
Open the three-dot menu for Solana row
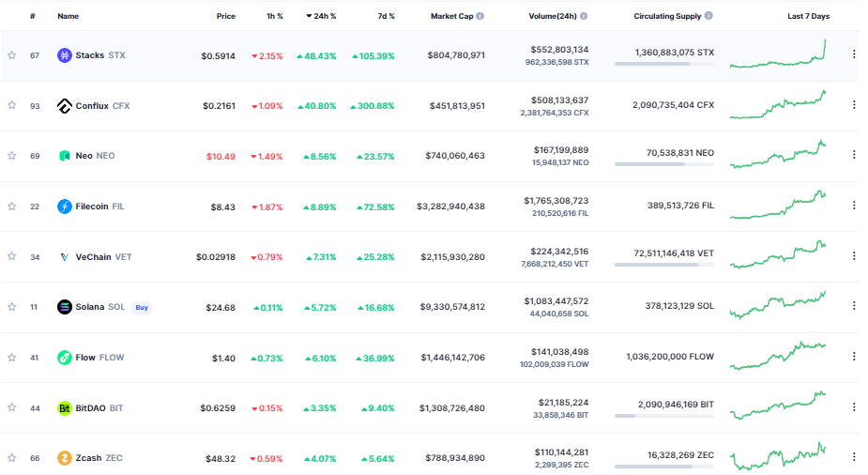click(x=854, y=306)
